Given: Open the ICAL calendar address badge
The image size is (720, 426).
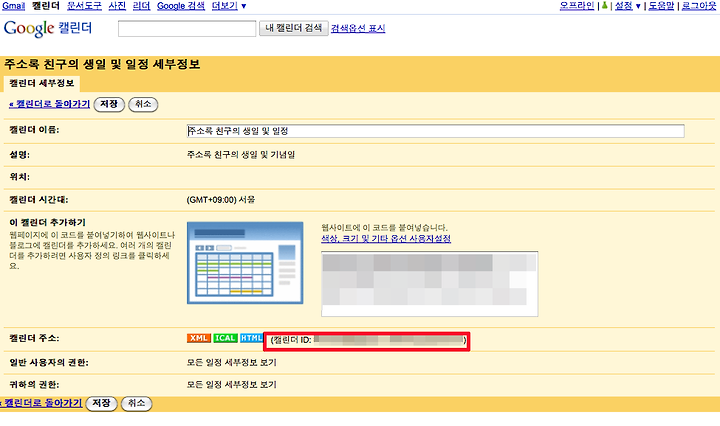Looking at the screenshot, I should coord(225,338).
